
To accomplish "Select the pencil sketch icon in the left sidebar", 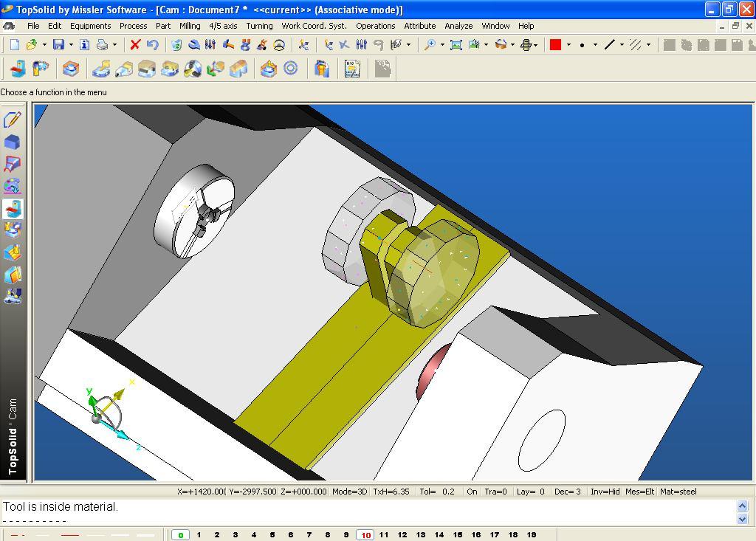I will (x=12, y=120).
